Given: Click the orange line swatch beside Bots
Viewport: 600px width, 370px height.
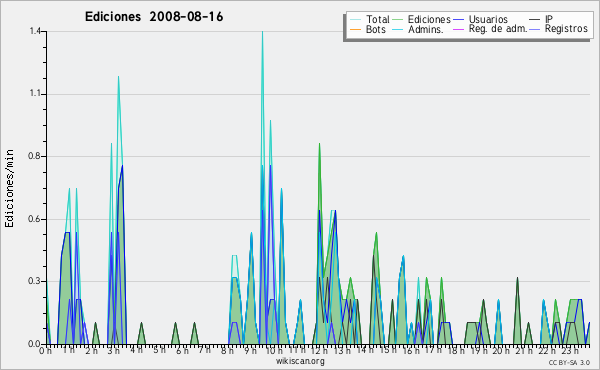Looking at the screenshot, I should pyautogui.click(x=355, y=29).
